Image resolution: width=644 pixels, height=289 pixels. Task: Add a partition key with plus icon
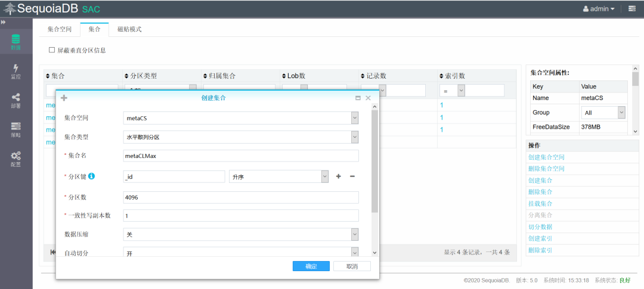339,176
